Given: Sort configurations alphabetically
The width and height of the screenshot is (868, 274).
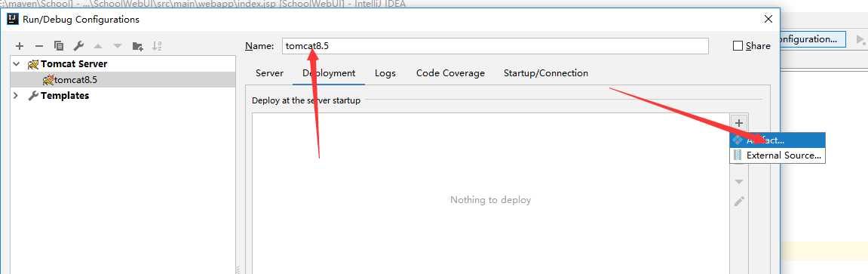Looking at the screenshot, I should 157,47.
